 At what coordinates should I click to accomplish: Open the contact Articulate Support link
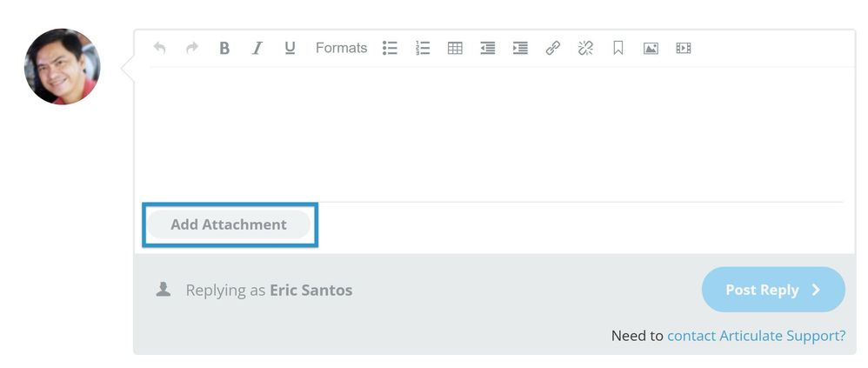(756, 336)
